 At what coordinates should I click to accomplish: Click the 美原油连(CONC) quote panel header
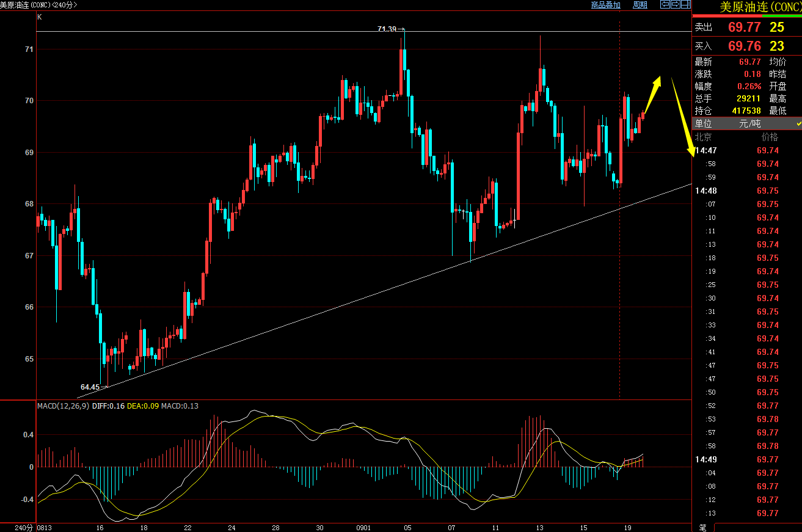coord(760,7)
